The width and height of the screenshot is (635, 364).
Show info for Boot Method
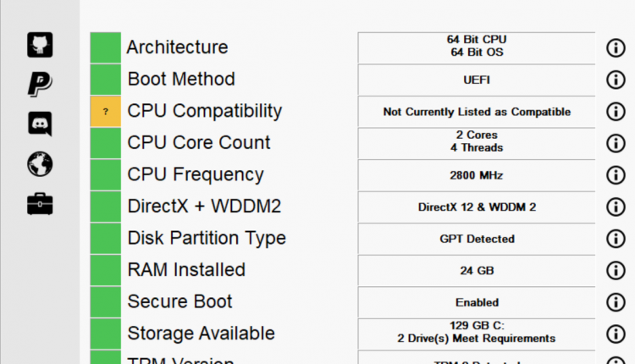[x=616, y=80]
